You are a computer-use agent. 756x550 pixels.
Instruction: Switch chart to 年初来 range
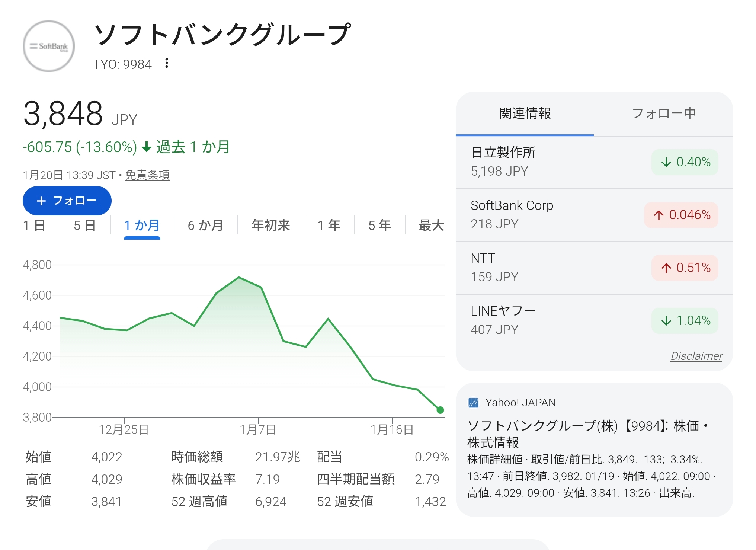[270, 226]
